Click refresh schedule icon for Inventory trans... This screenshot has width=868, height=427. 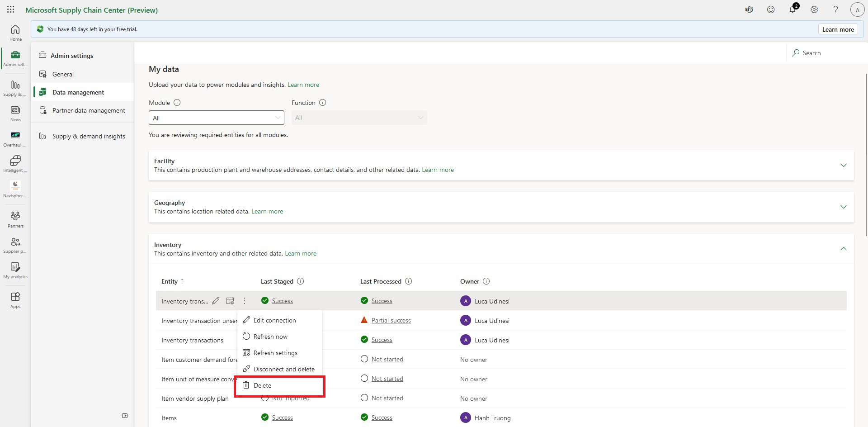point(230,301)
